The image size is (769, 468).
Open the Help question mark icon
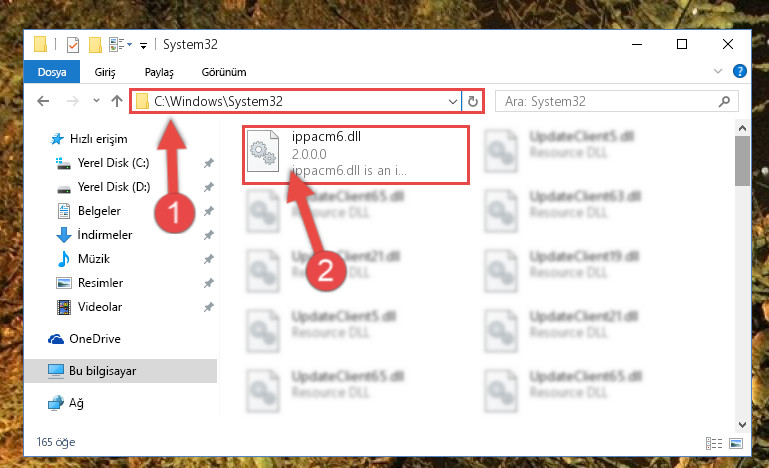coord(740,72)
